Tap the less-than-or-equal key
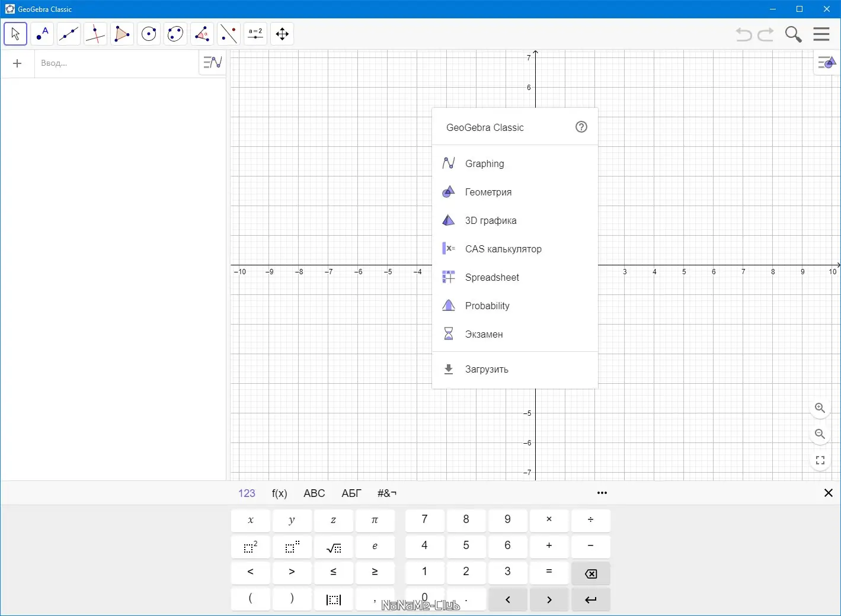Image resolution: width=841 pixels, height=616 pixels. (x=334, y=573)
